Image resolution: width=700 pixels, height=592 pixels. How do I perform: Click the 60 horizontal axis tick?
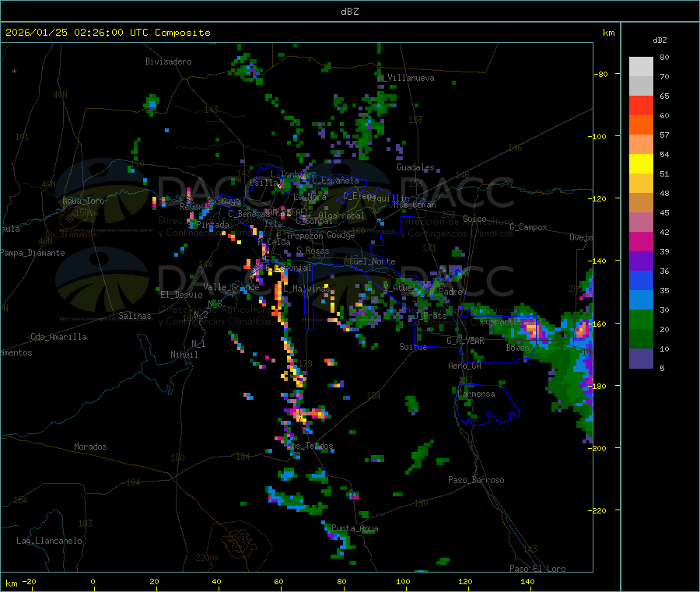(278, 581)
